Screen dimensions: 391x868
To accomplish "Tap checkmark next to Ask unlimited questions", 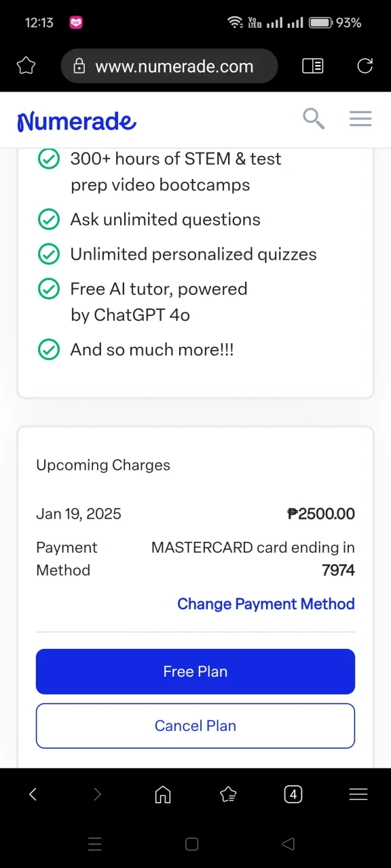I will tap(48, 220).
